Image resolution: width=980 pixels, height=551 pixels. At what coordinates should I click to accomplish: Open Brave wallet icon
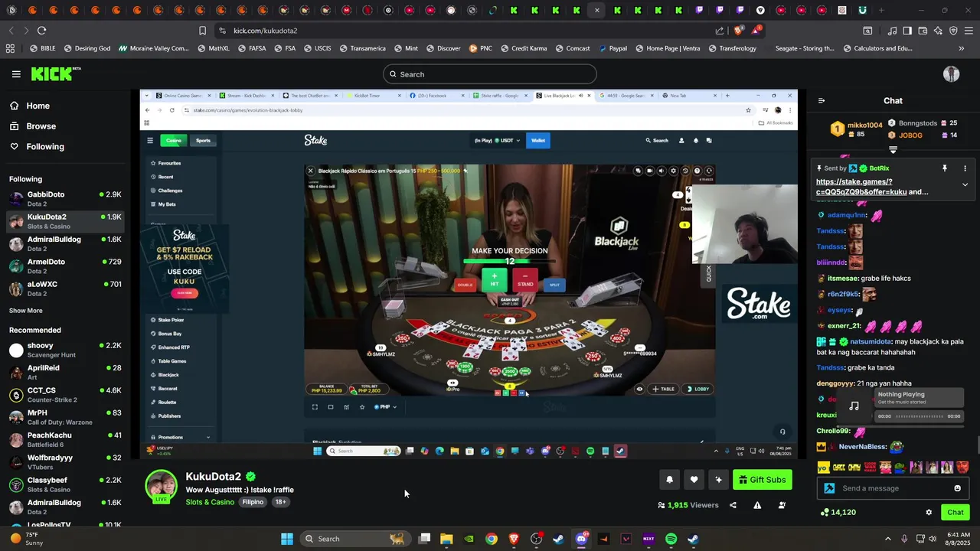923,31
